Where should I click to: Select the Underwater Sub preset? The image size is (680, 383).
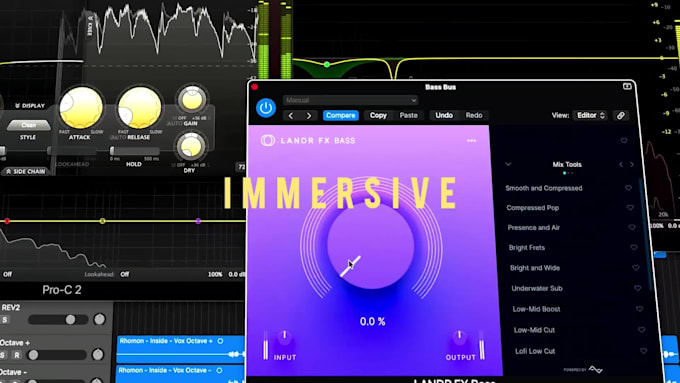tap(537, 288)
